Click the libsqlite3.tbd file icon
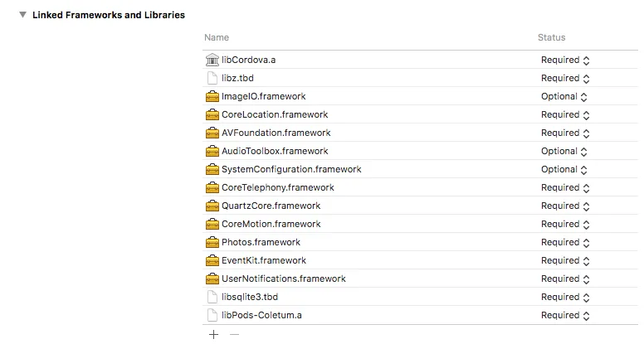The width and height of the screenshot is (644, 344). (212, 297)
